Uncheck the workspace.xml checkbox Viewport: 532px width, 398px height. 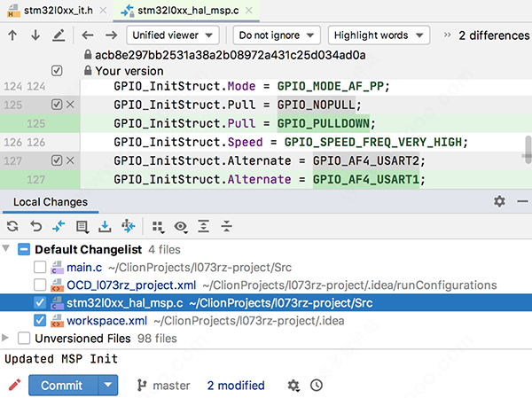pos(40,320)
